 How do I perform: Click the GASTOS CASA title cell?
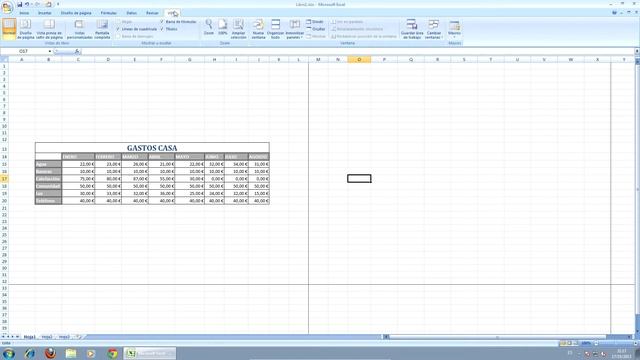[x=152, y=148]
